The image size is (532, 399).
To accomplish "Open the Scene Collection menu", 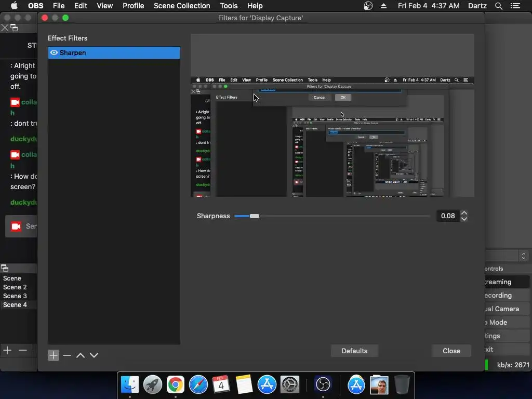I will pyautogui.click(x=182, y=6).
